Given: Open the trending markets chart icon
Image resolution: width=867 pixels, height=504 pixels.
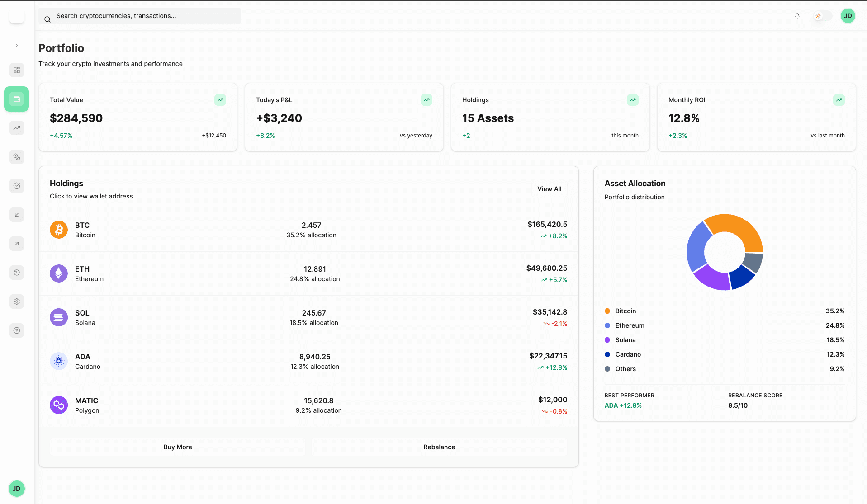Looking at the screenshot, I should [x=16, y=128].
